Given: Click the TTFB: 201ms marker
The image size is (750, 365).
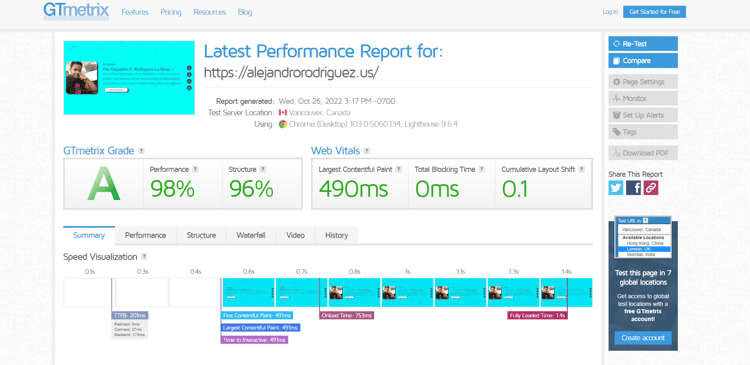Looking at the screenshot, I should coord(130,315).
